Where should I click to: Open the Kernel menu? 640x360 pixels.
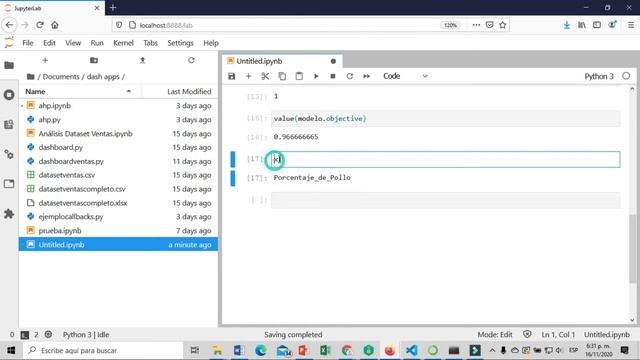(123, 43)
